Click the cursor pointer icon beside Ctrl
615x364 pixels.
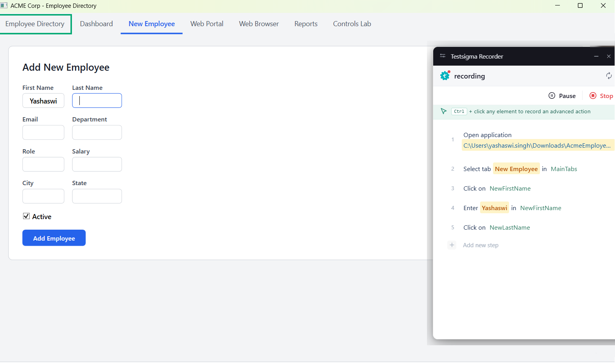coord(444,111)
